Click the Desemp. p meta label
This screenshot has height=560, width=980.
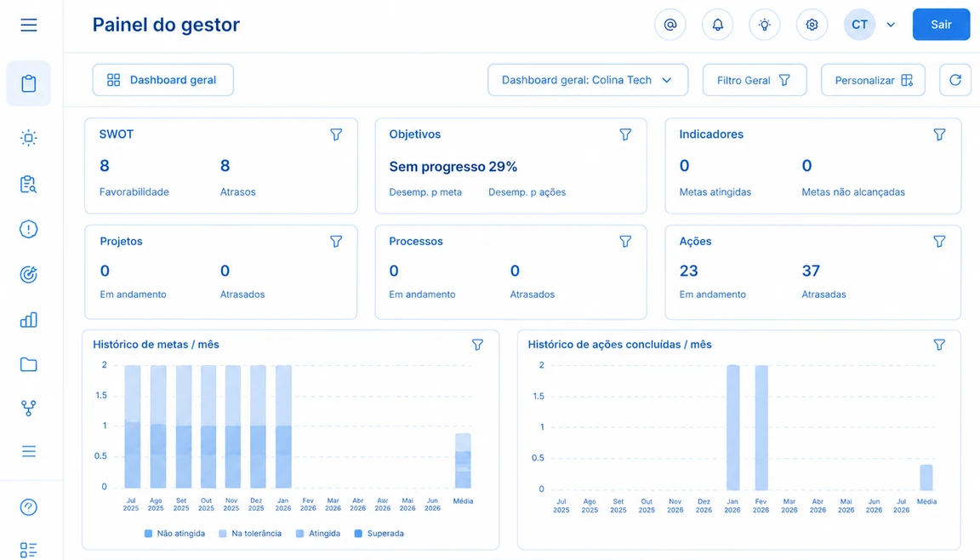(x=425, y=191)
